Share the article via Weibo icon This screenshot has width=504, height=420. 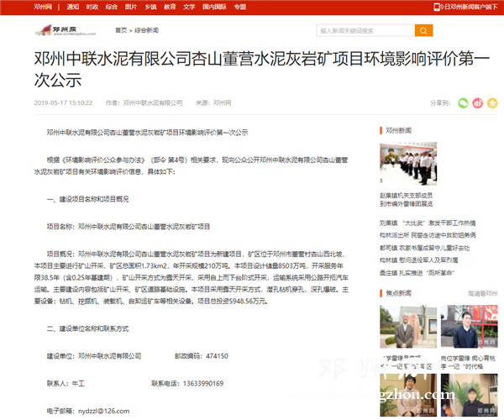(x=478, y=102)
